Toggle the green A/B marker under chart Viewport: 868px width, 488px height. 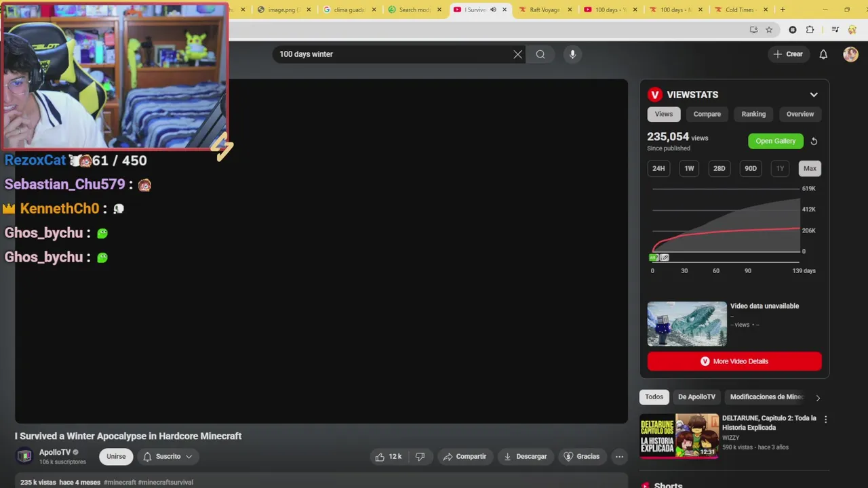pos(654,258)
